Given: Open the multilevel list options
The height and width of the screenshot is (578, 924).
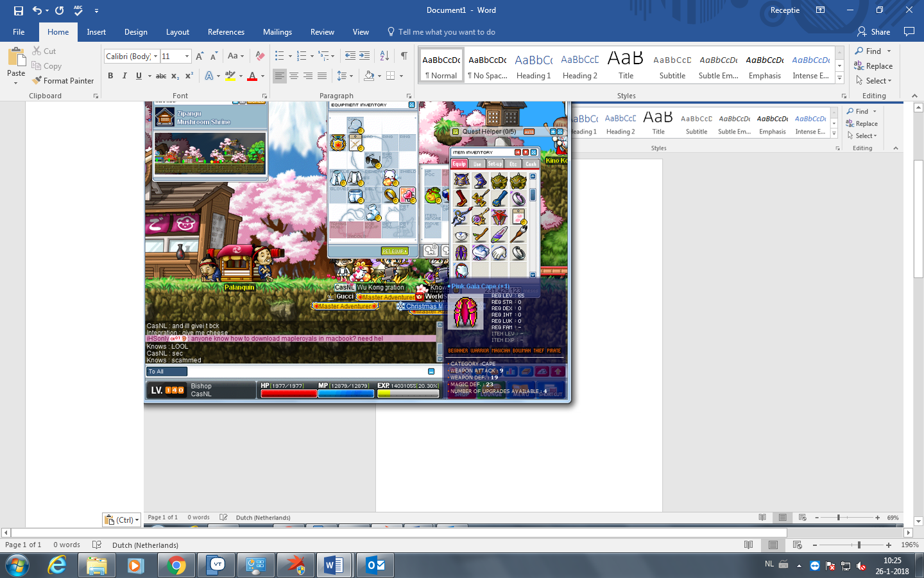Looking at the screenshot, I should click(327, 56).
